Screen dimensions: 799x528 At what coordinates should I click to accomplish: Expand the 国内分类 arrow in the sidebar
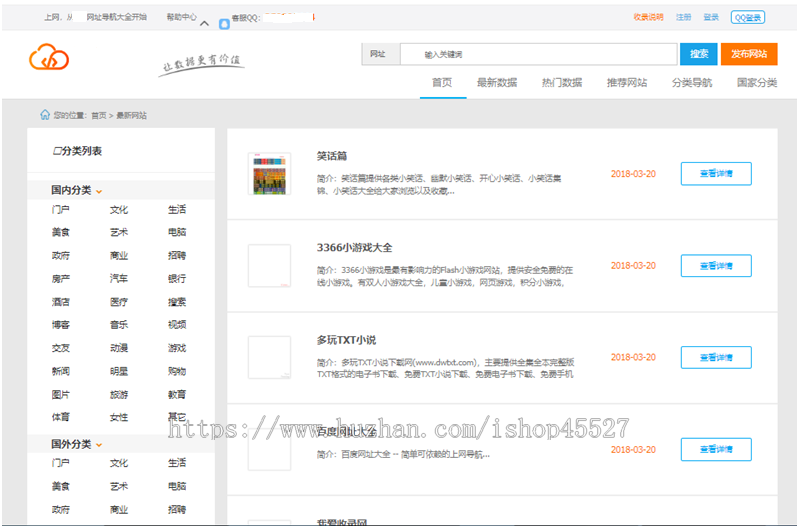point(99,191)
